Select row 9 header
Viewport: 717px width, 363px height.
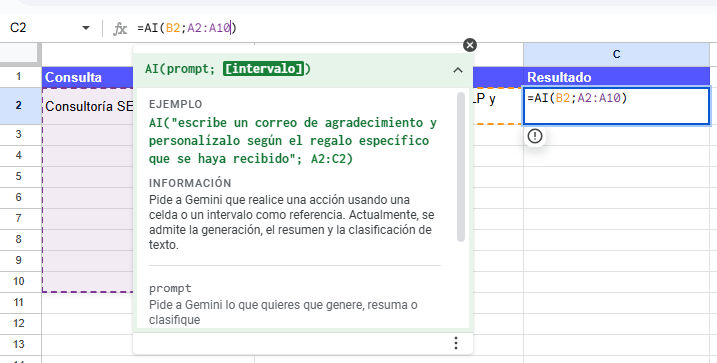19,261
